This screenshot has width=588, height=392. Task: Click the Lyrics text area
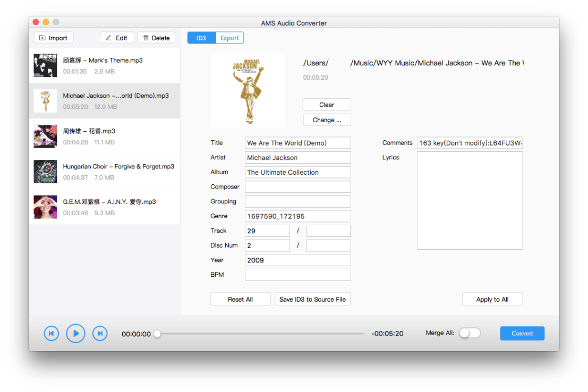[x=470, y=201]
